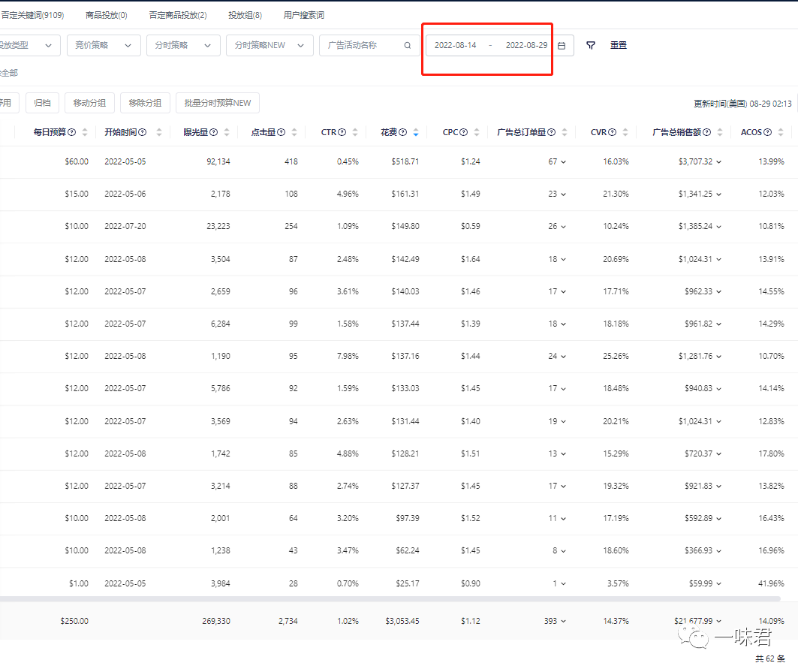Image resolution: width=798 pixels, height=672 pixels.
Task: Sort by 开始时间 using sort arrows
Action: coord(159,132)
